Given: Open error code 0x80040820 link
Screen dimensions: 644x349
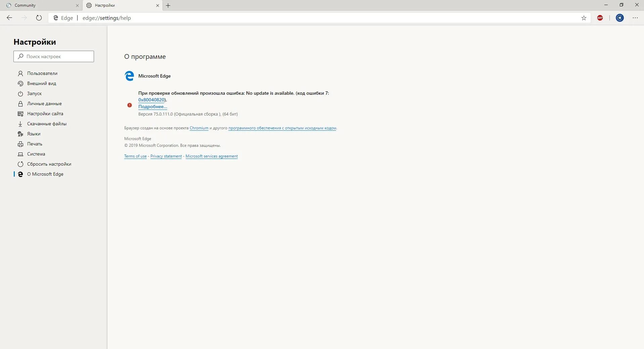Looking at the screenshot, I should pos(151,100).
